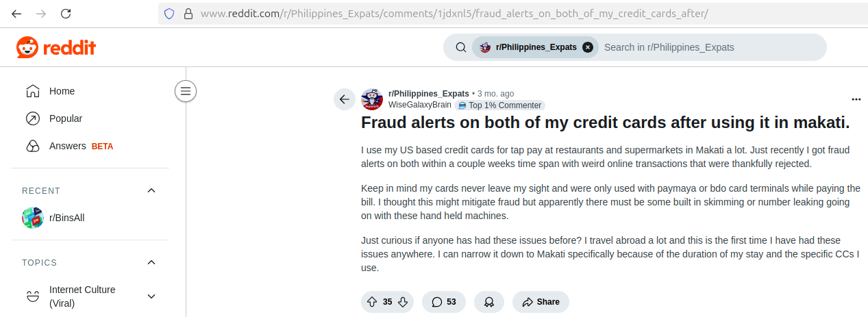Remove the r/Philippines_Expats search filter
This screenshot has height=317, width=868.
[x=588, y=47]
